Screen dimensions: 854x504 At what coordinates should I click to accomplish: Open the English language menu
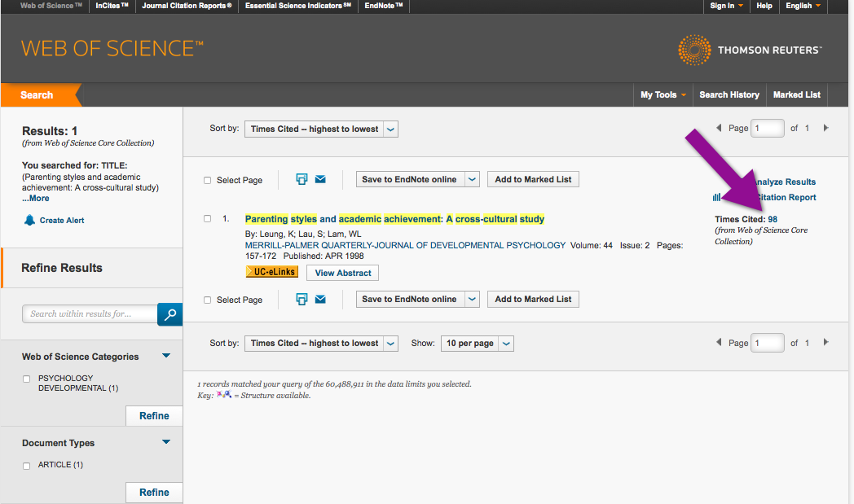803,6
